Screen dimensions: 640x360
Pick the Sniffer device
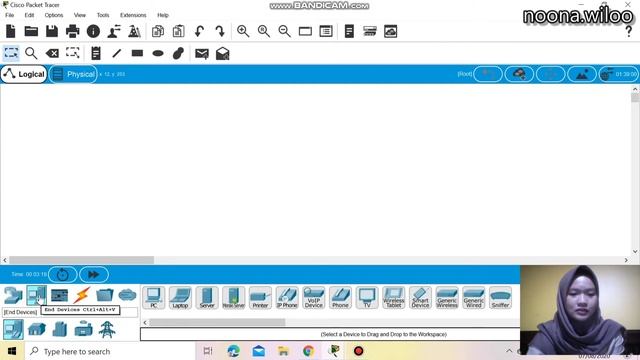500,298
